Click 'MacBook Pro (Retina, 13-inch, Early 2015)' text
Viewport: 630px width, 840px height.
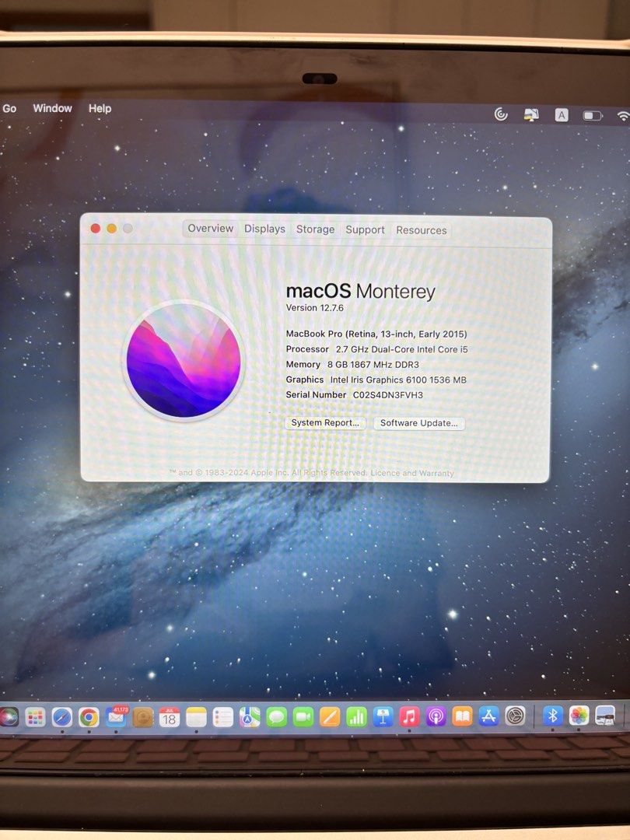click(x=376, y=334)
